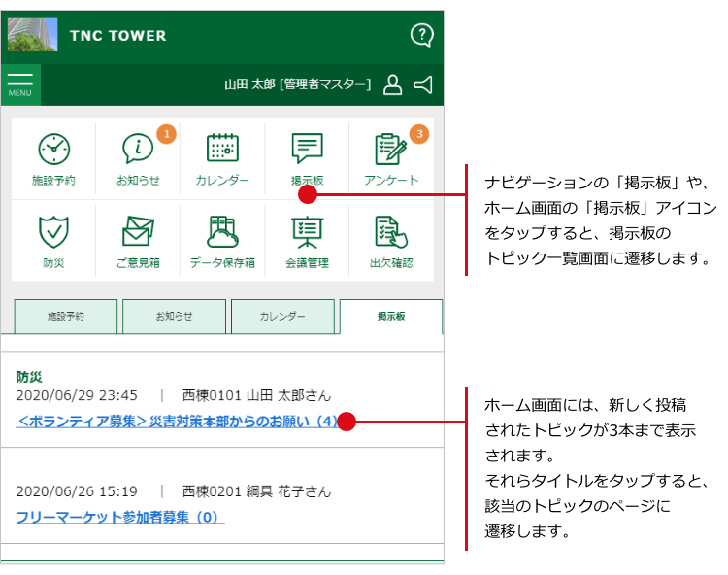Click the help question mark icon
The height and width of the screenshot is (575, 728).
[421, 36]
